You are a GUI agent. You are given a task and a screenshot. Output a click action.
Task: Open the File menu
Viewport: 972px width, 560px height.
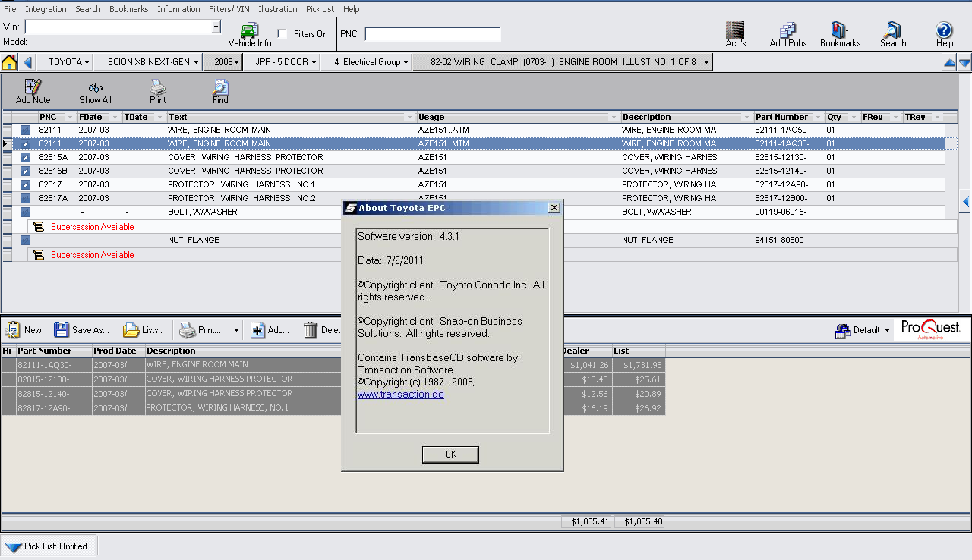pyautogui.click(x=10, y=9)
